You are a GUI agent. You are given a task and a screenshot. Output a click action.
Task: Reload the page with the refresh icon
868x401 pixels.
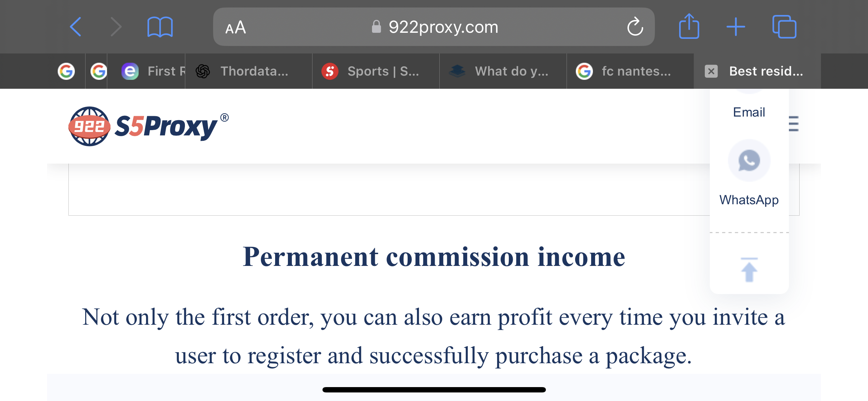coord(635,27)
